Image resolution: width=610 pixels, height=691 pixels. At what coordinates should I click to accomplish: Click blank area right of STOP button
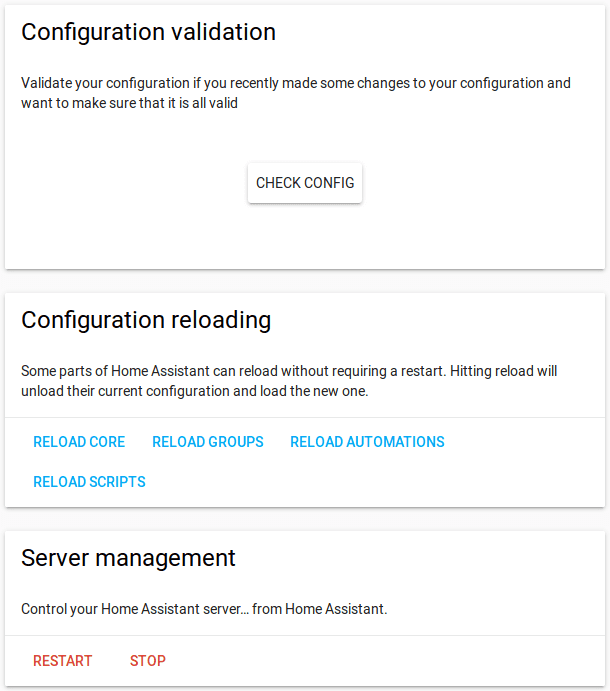[380, 661]
